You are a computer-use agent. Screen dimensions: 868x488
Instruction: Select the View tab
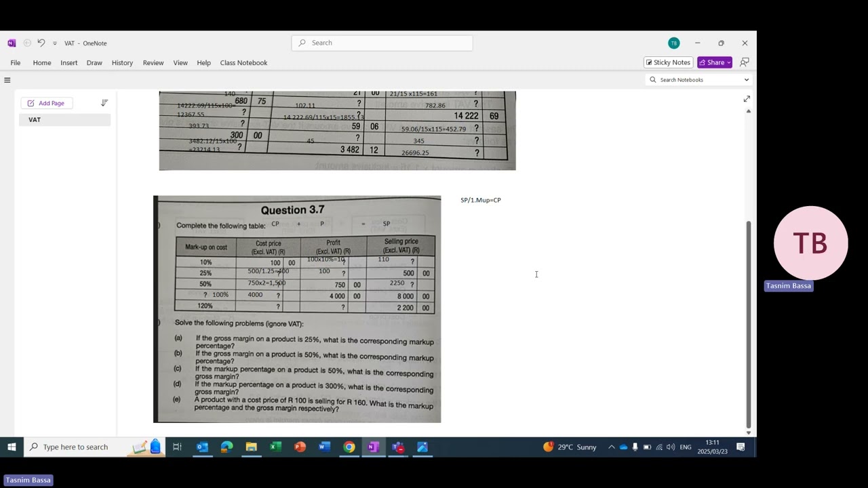pos(180,62)
